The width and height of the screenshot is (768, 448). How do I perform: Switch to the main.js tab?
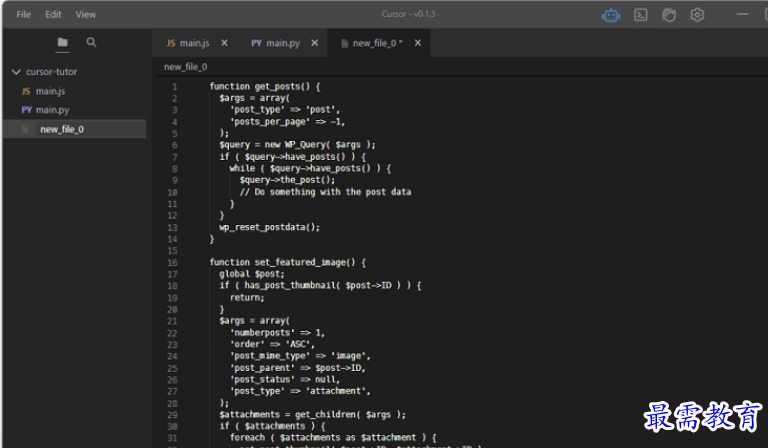click(194, 43)
